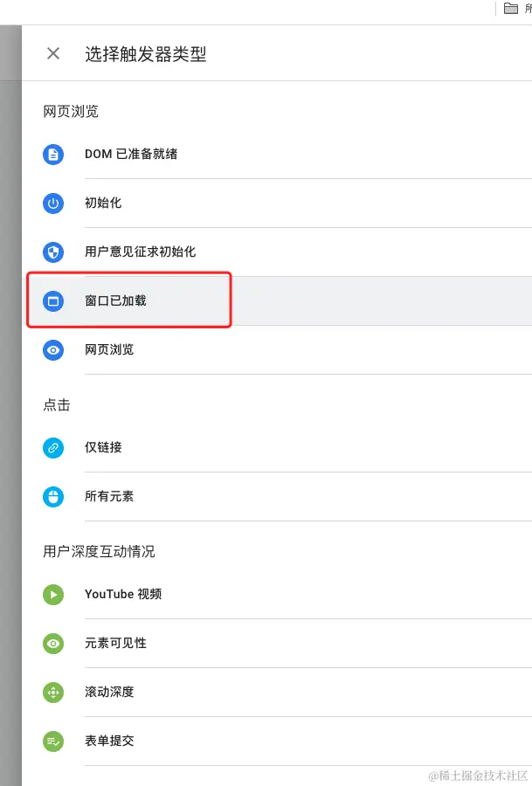Click the gray overlay beside the dialog
532x786 pixels.
click(9, 393)
